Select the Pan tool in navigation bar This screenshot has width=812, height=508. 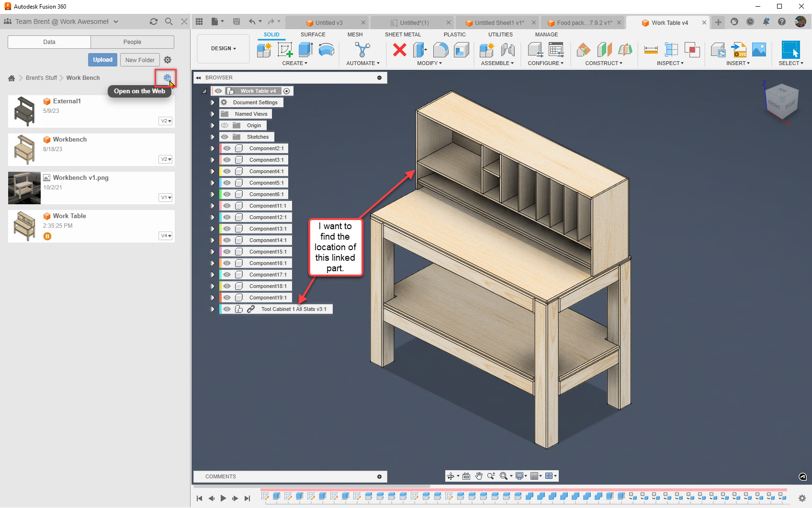pyautogui.click(x=478, y=476)
